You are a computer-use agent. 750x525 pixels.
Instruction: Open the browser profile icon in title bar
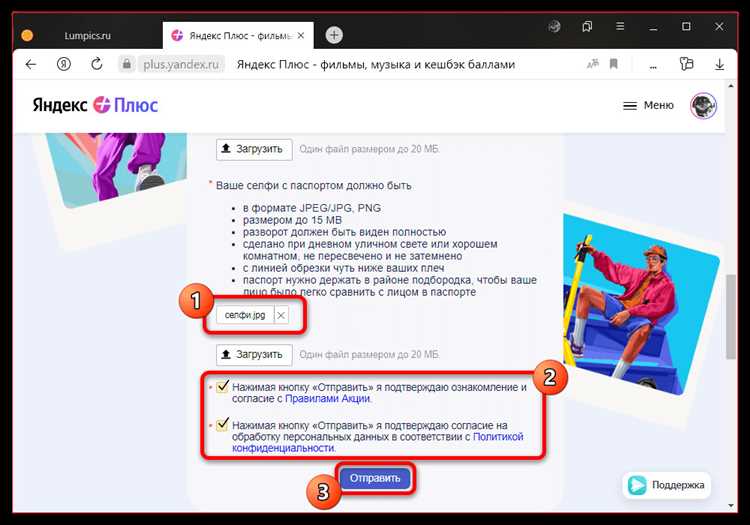tap(554, 26)
